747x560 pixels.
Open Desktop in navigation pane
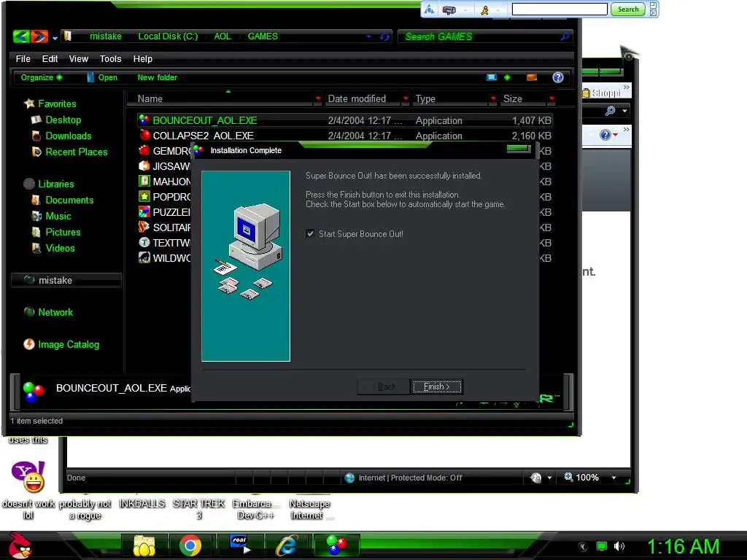click(x=56, y=120)
